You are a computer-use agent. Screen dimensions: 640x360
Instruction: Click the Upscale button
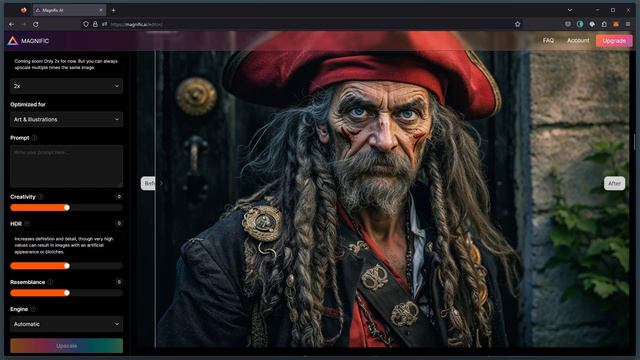(67, 346)
